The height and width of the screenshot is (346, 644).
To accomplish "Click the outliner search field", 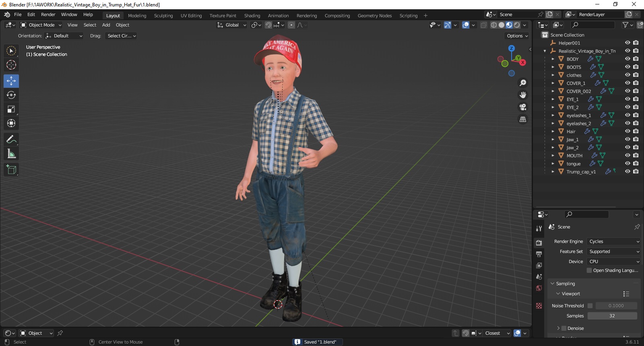I will (593, 25).
